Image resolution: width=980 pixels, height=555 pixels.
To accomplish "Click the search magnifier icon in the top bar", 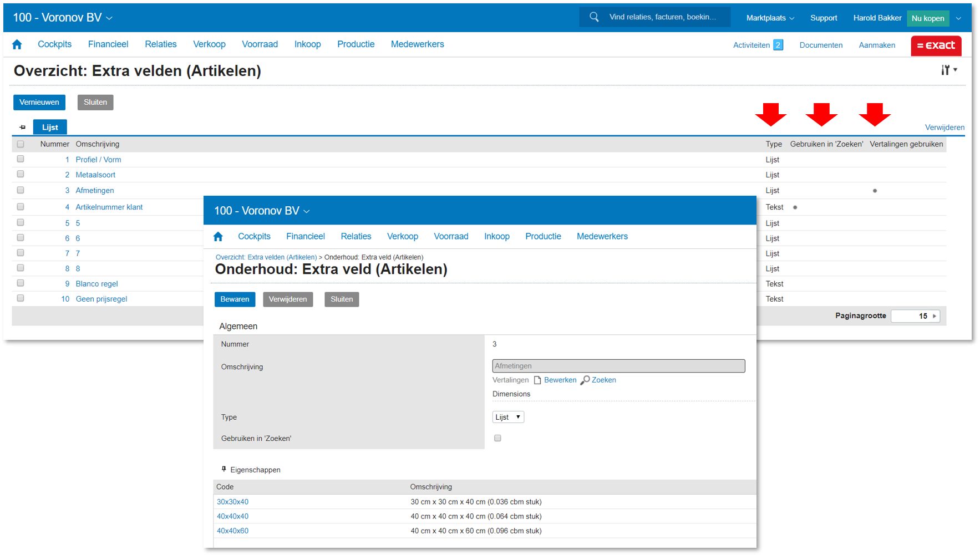I will (x=594, y=17).
